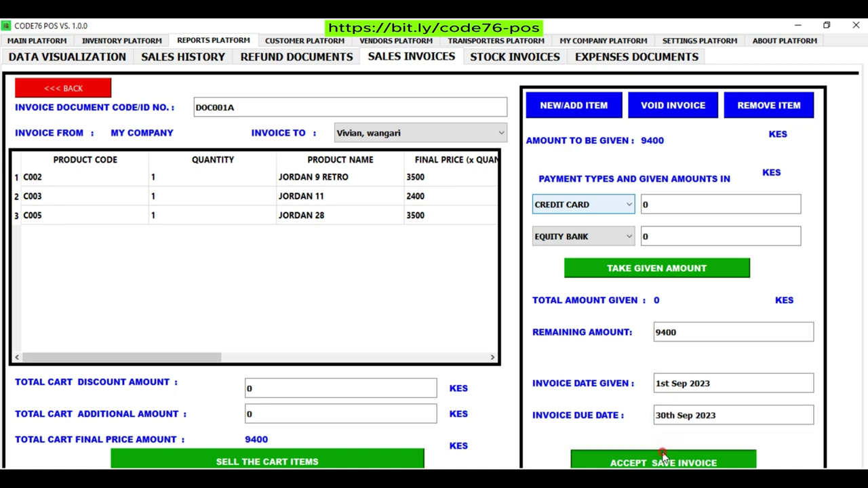Click the FINAL PRICE column header
This screenshot has width=868, height=488.
pos(452,159)
